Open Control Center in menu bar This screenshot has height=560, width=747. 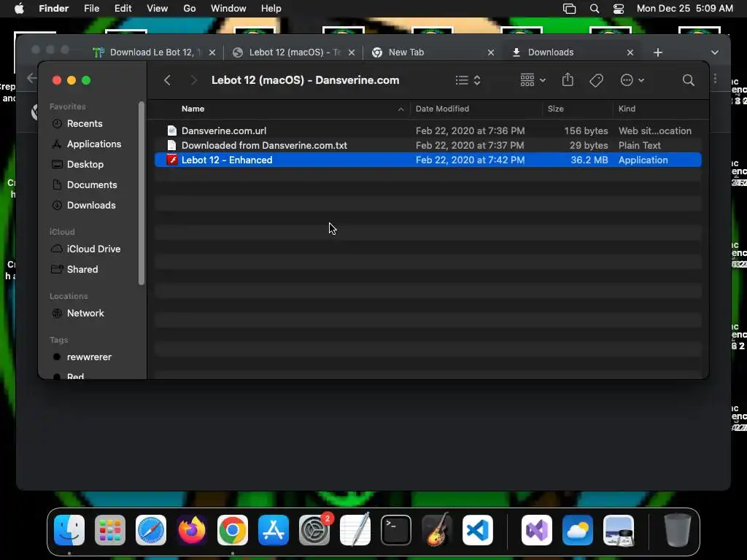click(x=619, y=9)
